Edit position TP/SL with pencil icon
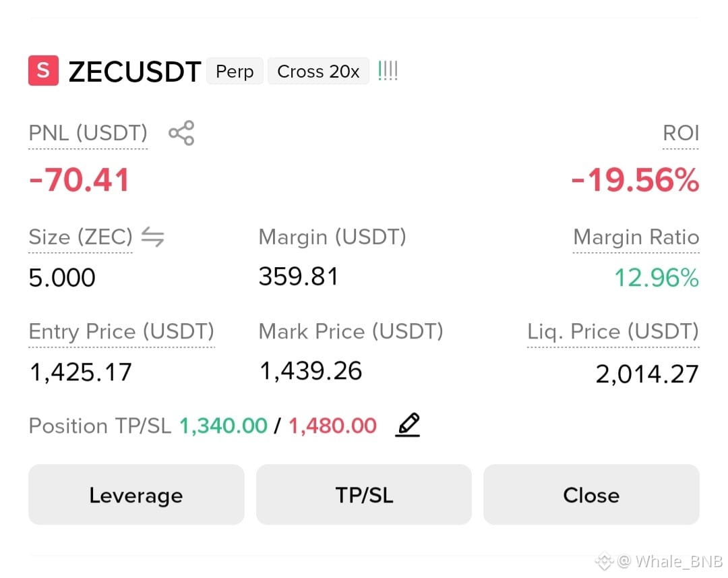728x578 pixels. 408,425
